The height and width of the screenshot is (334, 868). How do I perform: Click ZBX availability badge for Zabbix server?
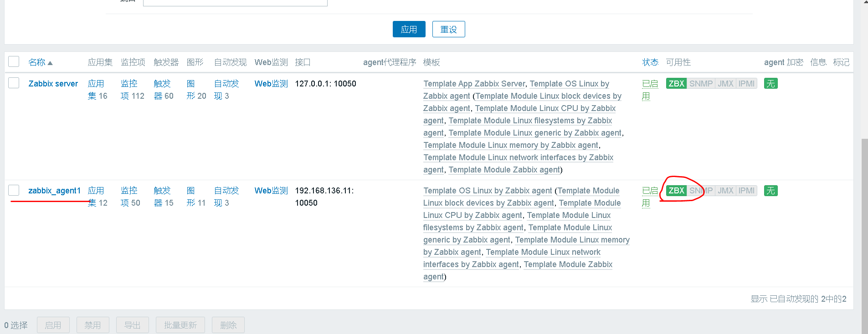click(676, 84)
